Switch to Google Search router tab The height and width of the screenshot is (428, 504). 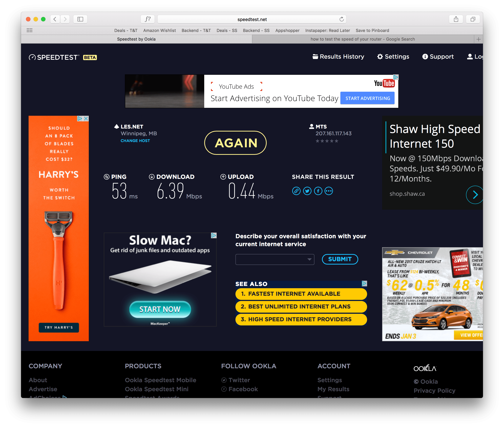(363, 39)
